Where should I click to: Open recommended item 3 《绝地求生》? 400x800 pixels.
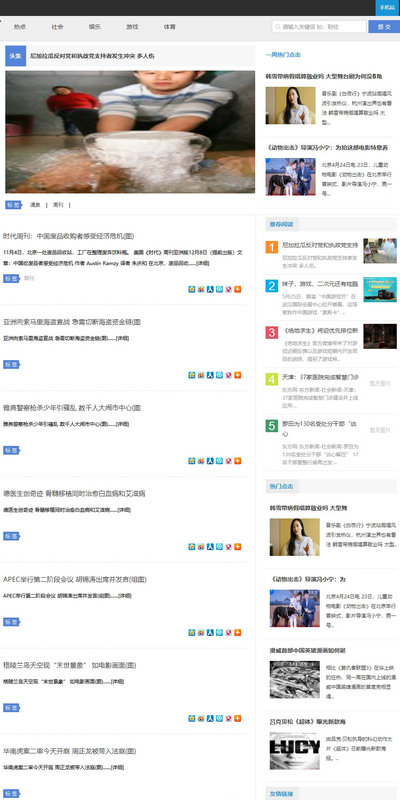pyautogui.click(x=320, y=331)
